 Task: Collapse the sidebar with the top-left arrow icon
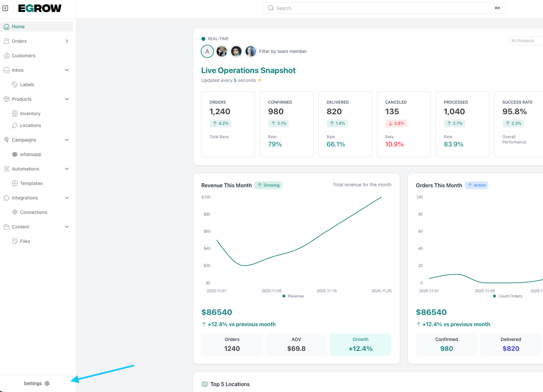pyautogui.click(x=5, y=8)
